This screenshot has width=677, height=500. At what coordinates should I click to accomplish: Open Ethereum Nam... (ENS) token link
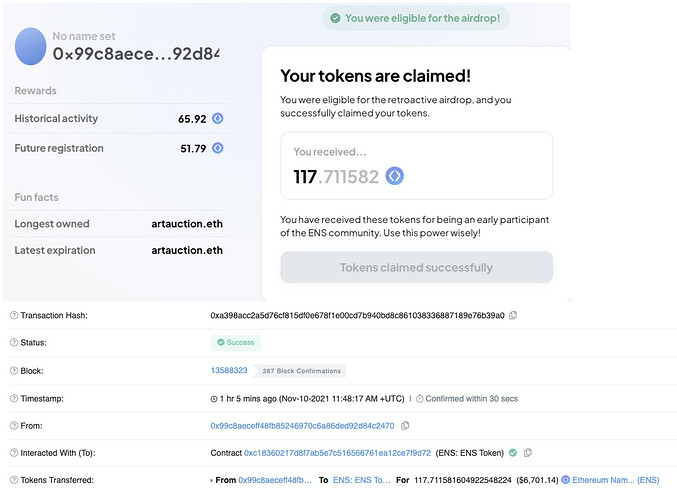(616, 480)
